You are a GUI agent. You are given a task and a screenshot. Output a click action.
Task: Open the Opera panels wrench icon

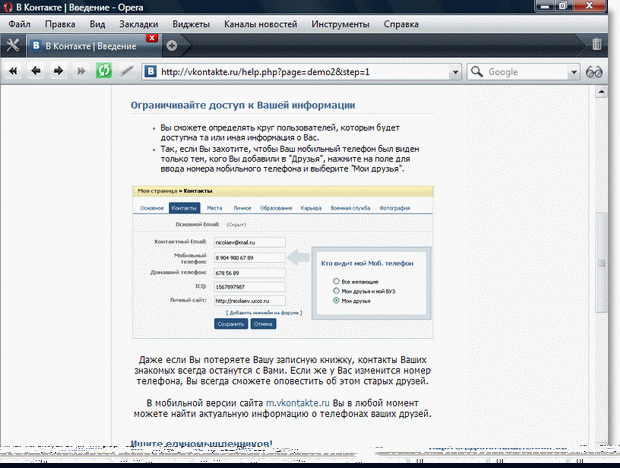coord(13,45)
